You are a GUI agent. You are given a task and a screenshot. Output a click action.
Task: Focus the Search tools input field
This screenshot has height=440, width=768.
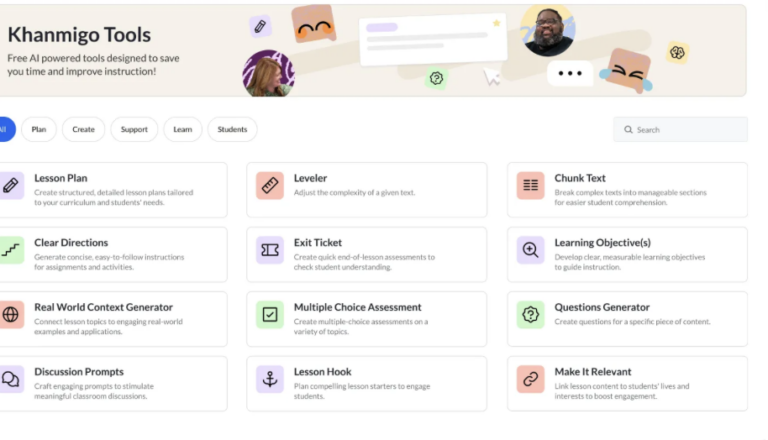[680, 130]
